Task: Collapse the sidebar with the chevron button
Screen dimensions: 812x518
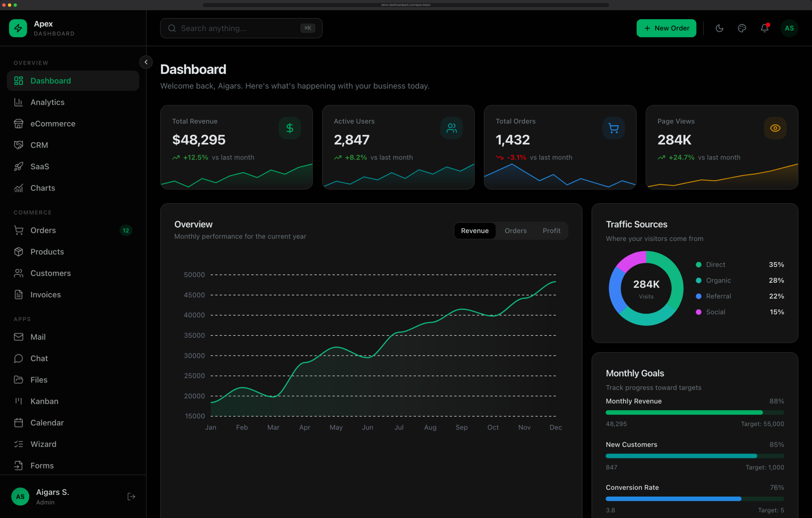Action: click(146, 62)
